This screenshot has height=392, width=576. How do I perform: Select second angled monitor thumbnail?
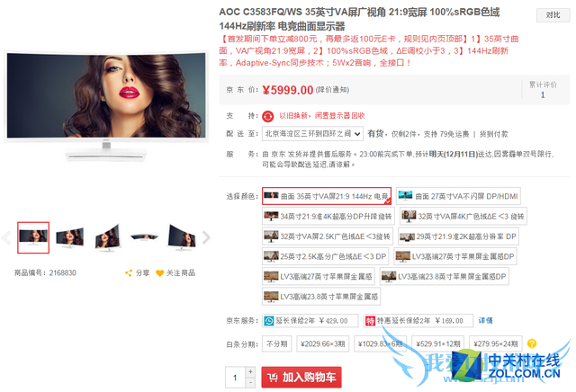click(70, 238)
